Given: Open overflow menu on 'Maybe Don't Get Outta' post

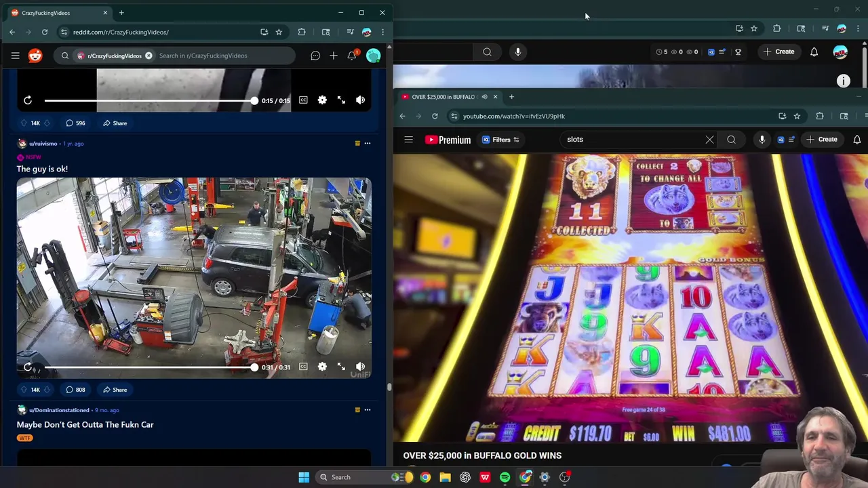Looking at the screenshot, I should coord(368,409).
